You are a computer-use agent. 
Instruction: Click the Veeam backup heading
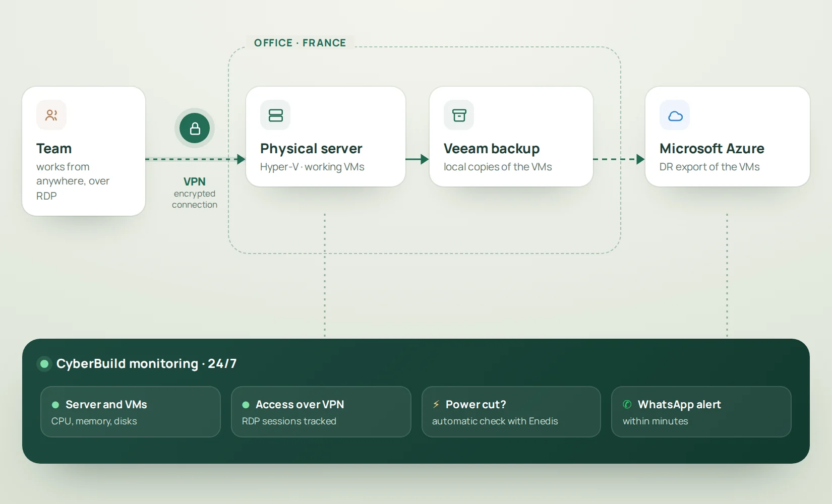[x=492, y=149]
